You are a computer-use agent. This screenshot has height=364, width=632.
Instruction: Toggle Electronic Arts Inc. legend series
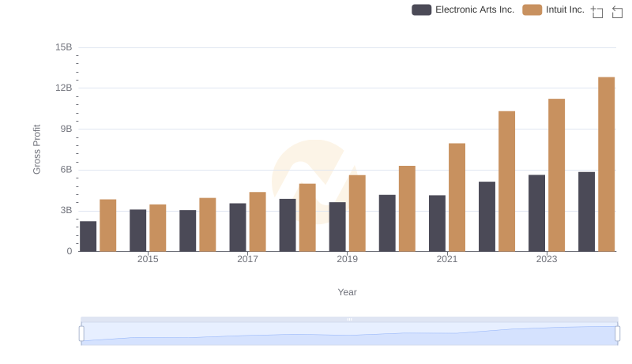[463, 9]
